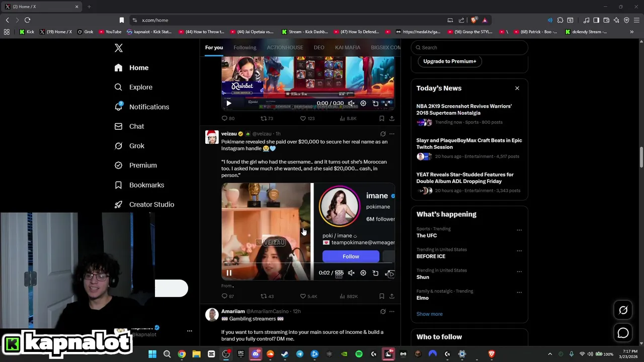The height and width of the screenshot is (362, 644).
Task: Toggle picture-in-picture on Pokimane video
Action: 375,273
